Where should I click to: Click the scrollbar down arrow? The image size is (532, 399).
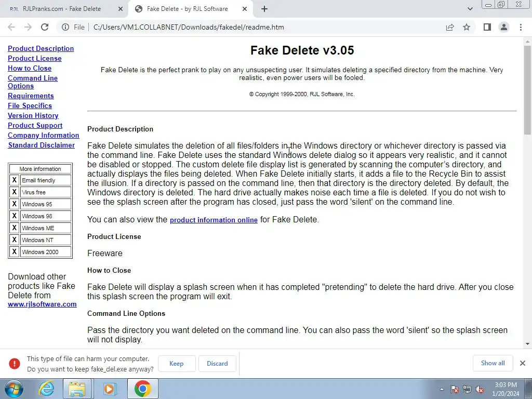(x=527, y=344)
